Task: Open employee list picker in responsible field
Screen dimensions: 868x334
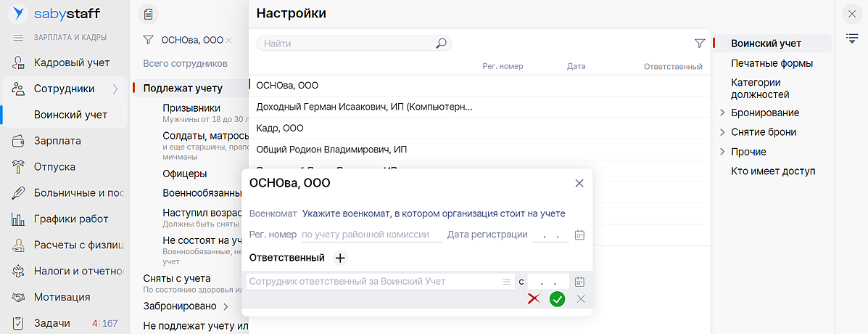Action: pyautogui.click(x=507, y=282)
